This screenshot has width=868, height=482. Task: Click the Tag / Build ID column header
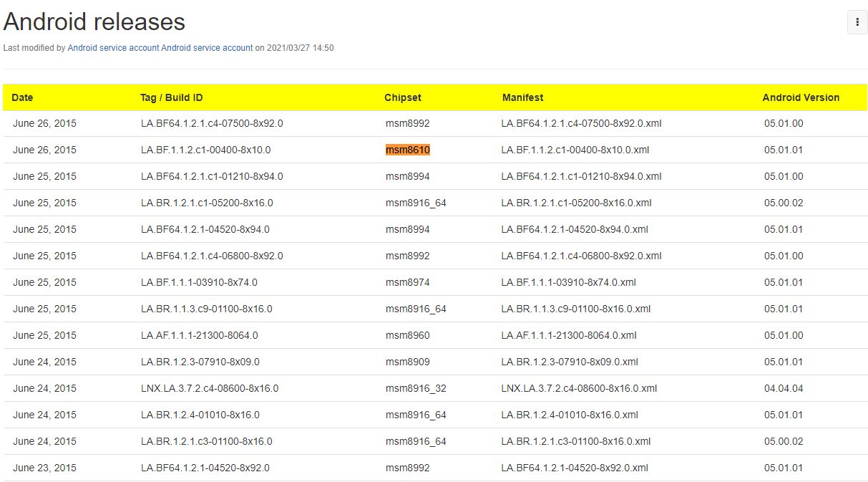[x=172, y=97]
